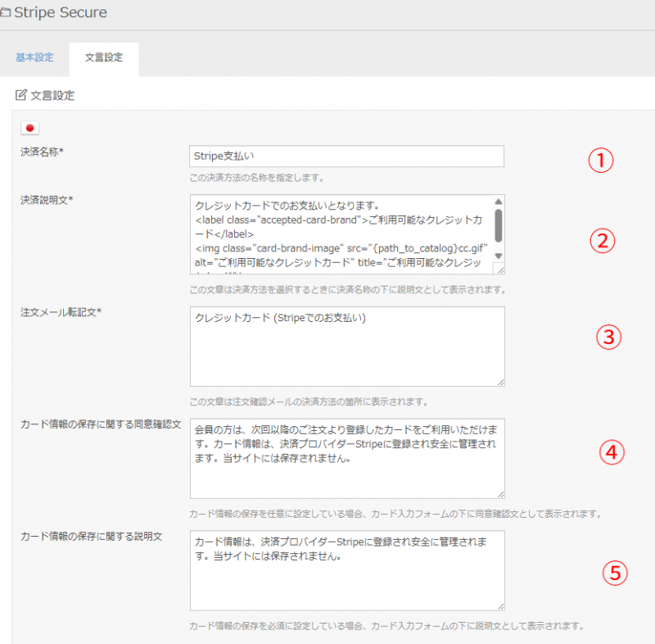Click the red circled number 3 marker

[x=608, y=338]
